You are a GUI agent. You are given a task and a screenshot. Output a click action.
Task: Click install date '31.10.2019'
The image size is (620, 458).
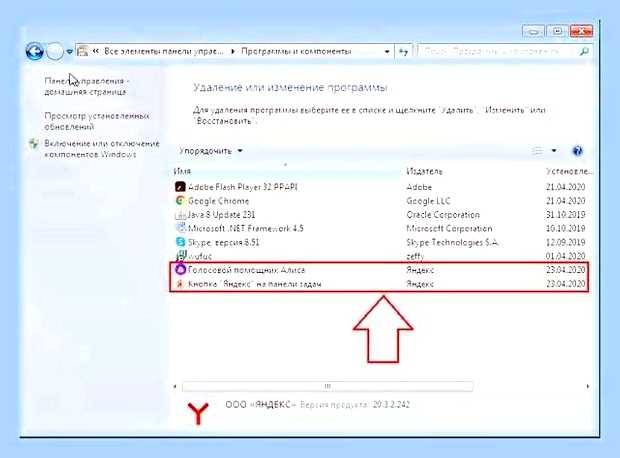(x=565, y=215)
